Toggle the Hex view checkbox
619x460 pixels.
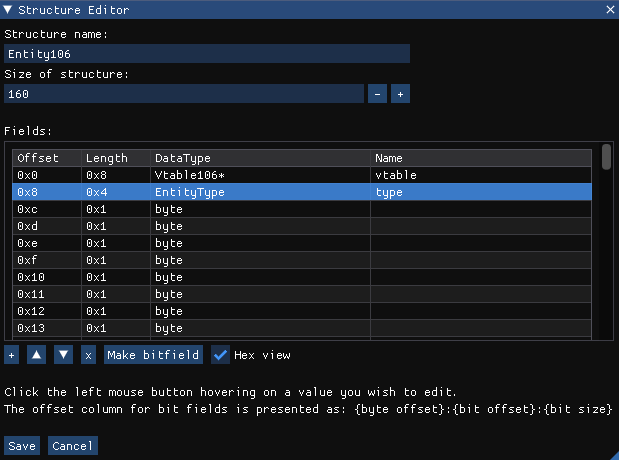221,355
